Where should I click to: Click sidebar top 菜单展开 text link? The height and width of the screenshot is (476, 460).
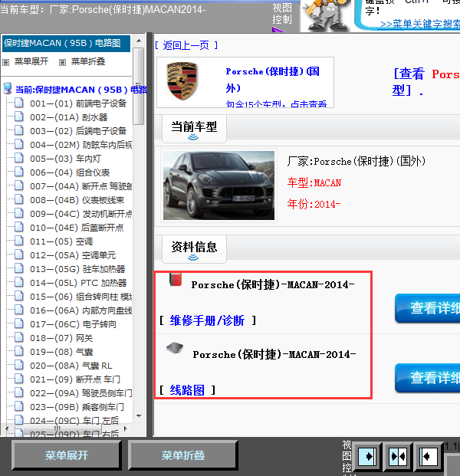(31, 61)
